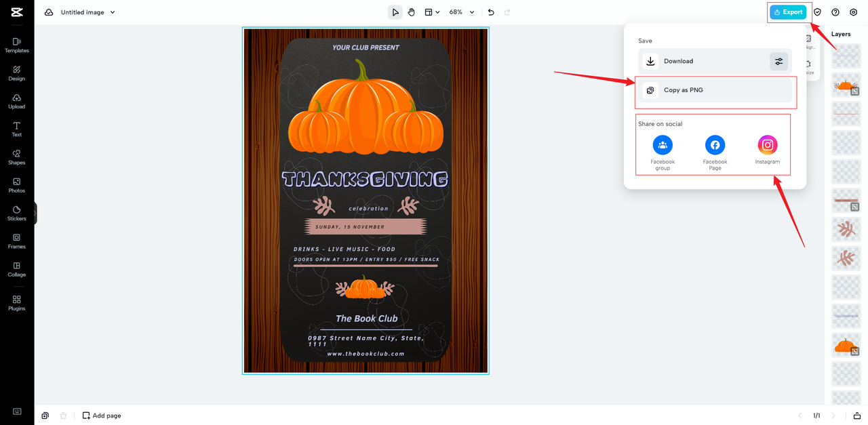The image size is (868, 425).
Task: Open the layout grid dropdown
Action: (432, 12)
